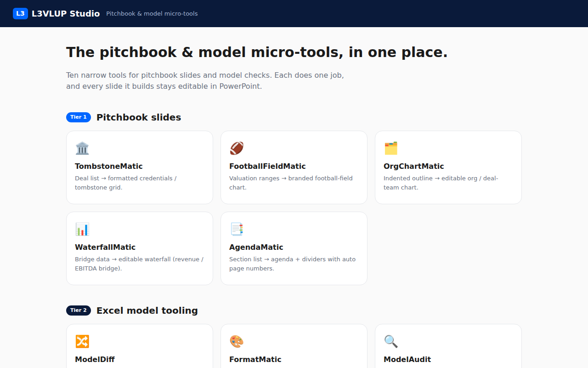The image size is (588, 368).
Task: Click the football icon for FootballFieldMatic
Action: coord(237,148)
